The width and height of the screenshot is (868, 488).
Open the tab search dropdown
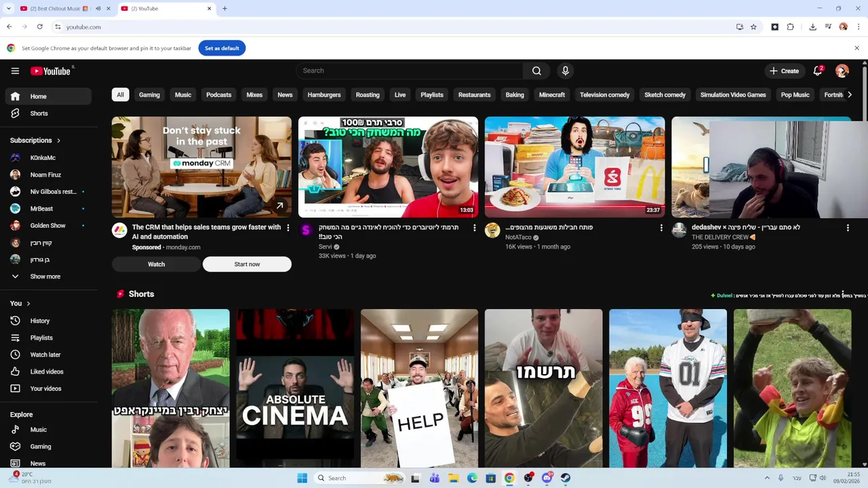tap(9, 9)
